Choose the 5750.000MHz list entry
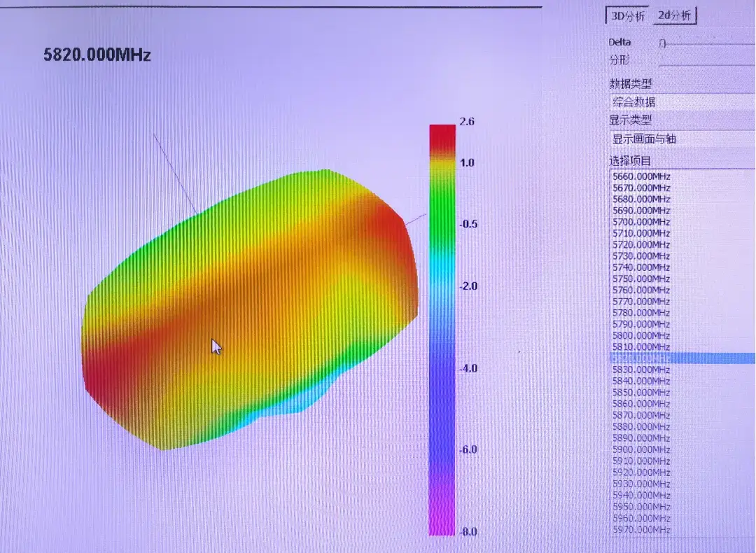 (x=641, y=279)
